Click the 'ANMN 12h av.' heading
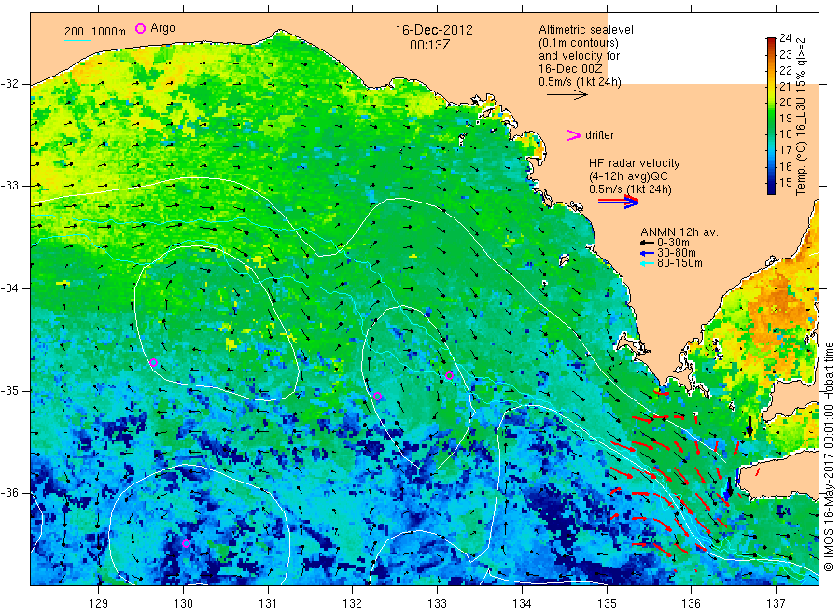This screenshot has width=840, height=616. tap(679, 232)
